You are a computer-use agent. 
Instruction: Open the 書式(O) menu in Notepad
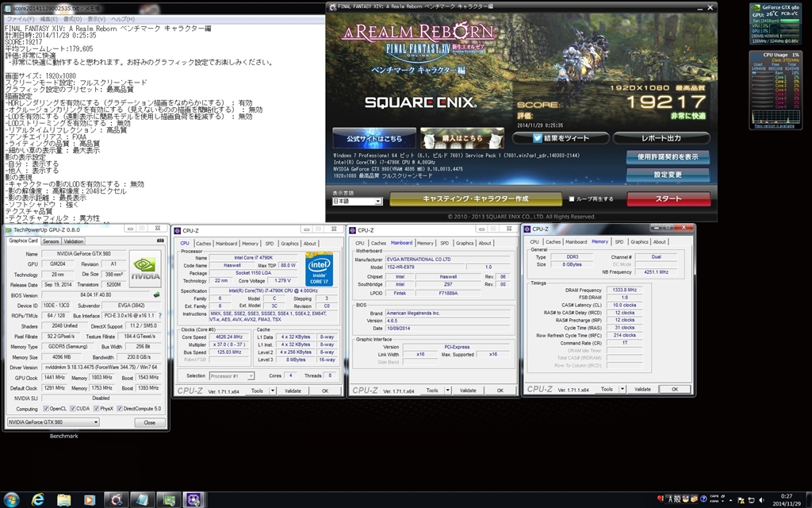pos(72,19)
